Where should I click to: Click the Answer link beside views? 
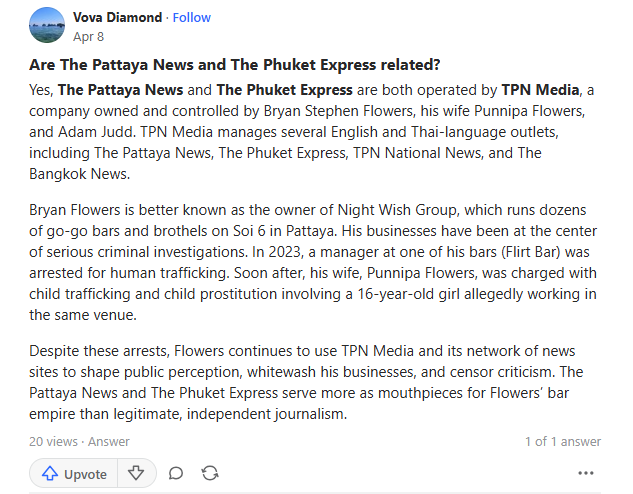click(x=109, y=442)
